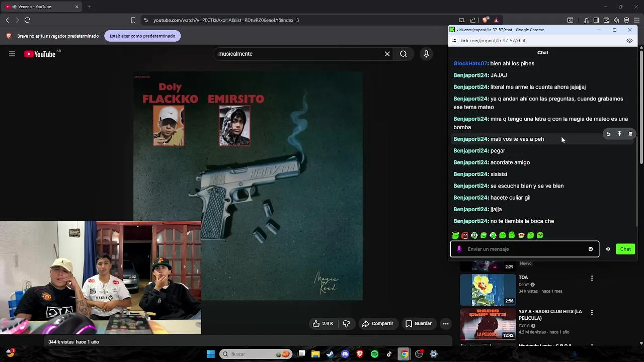Click the purple microphone icon in chat input

point(459,249)
